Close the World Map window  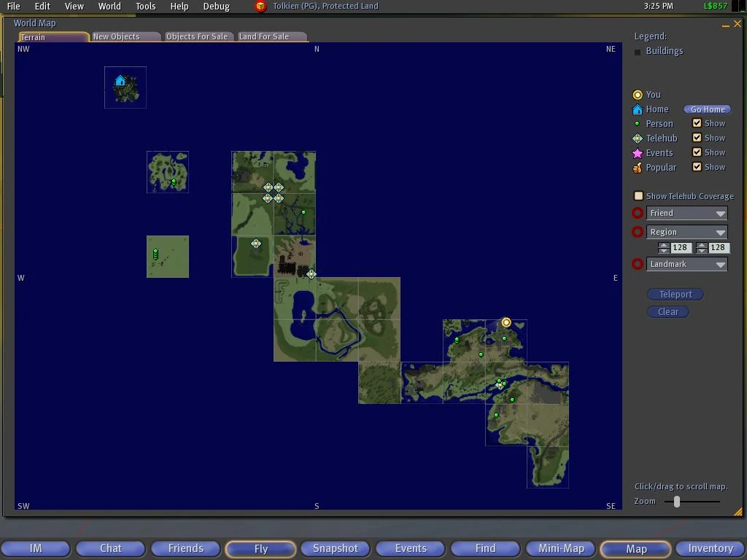738,23
